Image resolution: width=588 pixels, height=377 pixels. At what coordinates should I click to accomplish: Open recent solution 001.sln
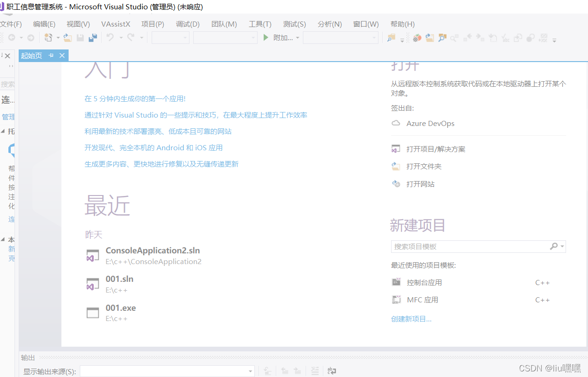[x=119, y=279]
